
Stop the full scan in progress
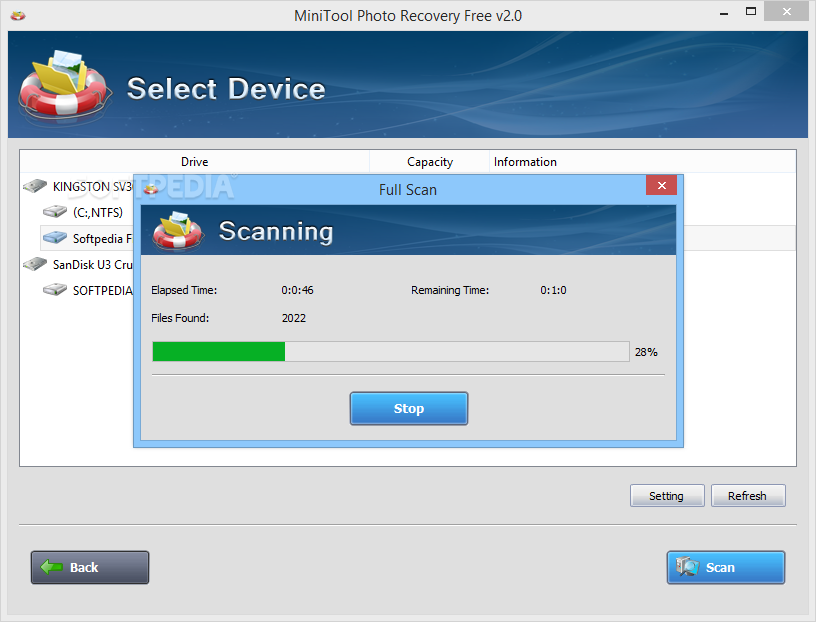pyautogui.click(x=409, y=409)
